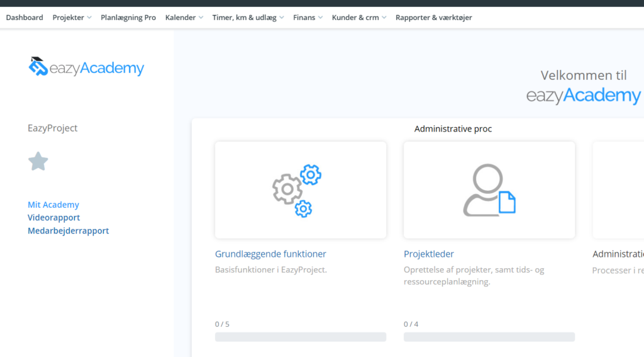Click the 0 / 4 progress count
Image resolution: width=644 pixels, height=357 pixels.
pos(411,324)
